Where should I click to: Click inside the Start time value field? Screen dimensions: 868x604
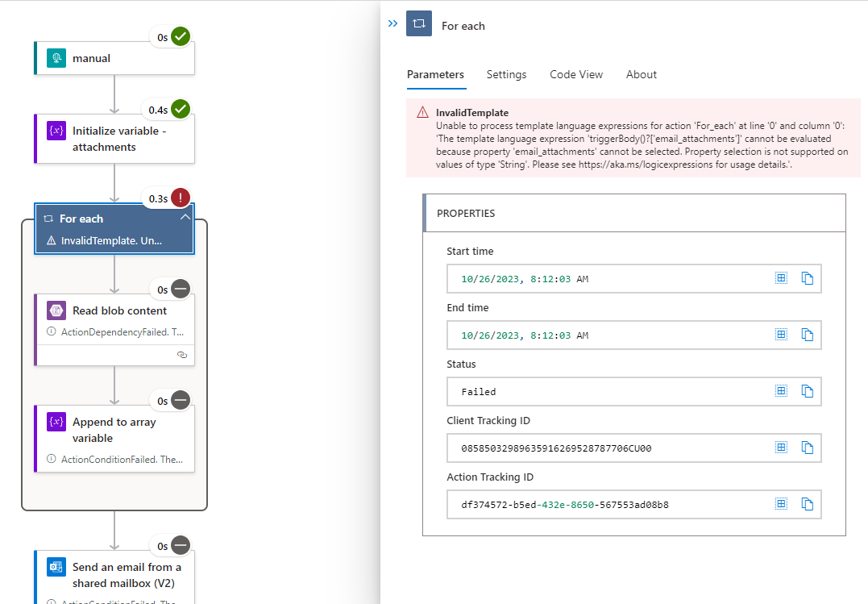click(x=564, y=277)
